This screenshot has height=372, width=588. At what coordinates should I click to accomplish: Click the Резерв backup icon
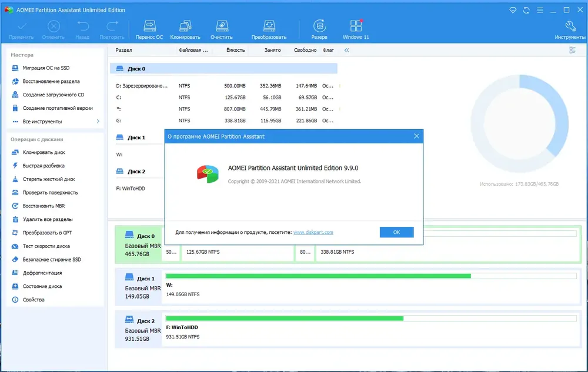[319, 29]
